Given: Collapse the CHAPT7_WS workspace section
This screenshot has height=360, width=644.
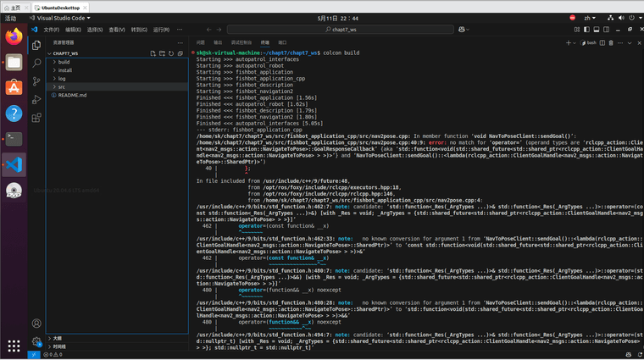Looking at the screenshot, I should pyautogui.click(x=64, y=53).
